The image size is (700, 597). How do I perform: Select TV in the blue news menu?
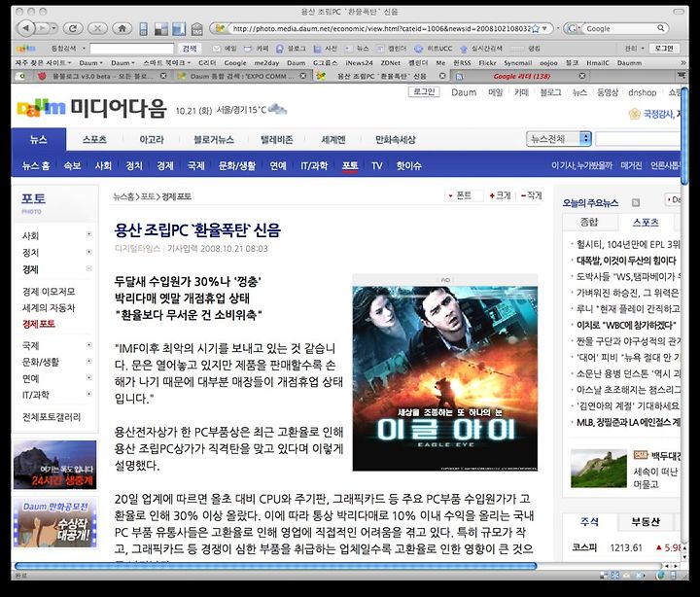[377, 165]
